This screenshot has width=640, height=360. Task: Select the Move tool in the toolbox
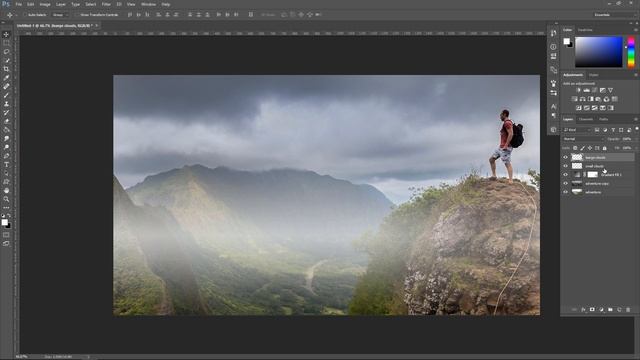click(6, 35)
